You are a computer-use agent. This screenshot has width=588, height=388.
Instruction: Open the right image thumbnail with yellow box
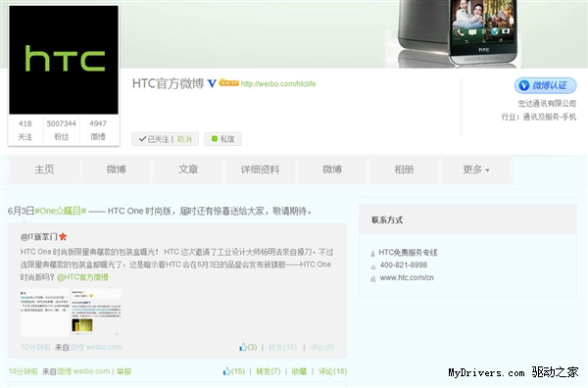(x=96, y=313)
